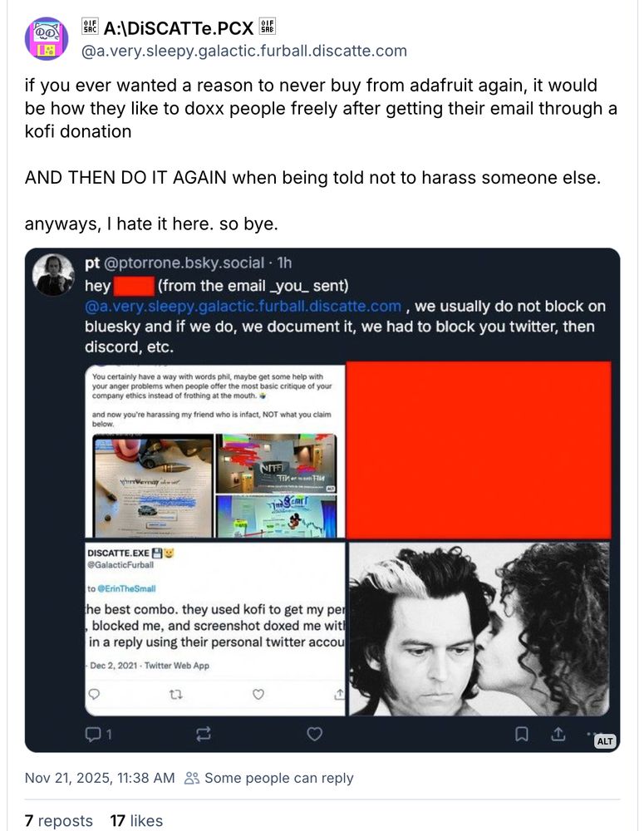Click the repost arrows icon in quoted post
This screenshot has height=831, width=644.
pyautogui.click(x=204, y=734)
